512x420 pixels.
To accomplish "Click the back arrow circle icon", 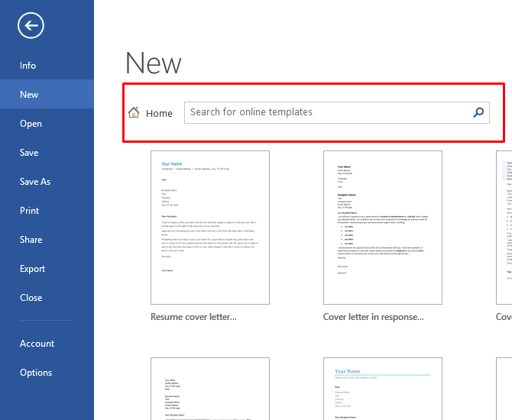I will tap(31, 25).
